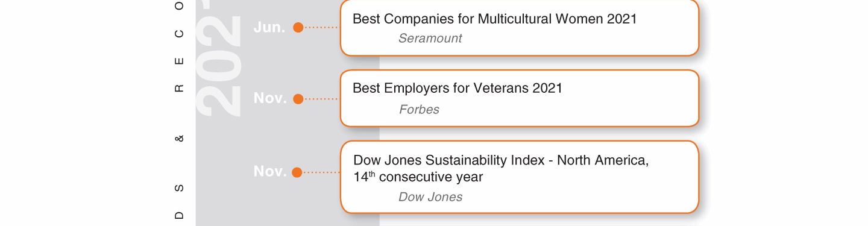Screen dimensions: 868x226
Task: Select the Nov. label beside the Veterans award
Action: 270,98
